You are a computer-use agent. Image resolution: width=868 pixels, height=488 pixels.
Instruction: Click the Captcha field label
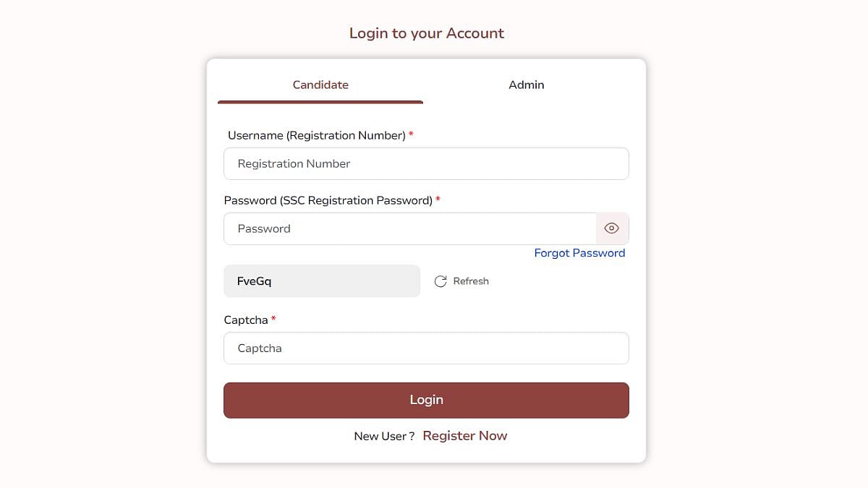[246, 320]
